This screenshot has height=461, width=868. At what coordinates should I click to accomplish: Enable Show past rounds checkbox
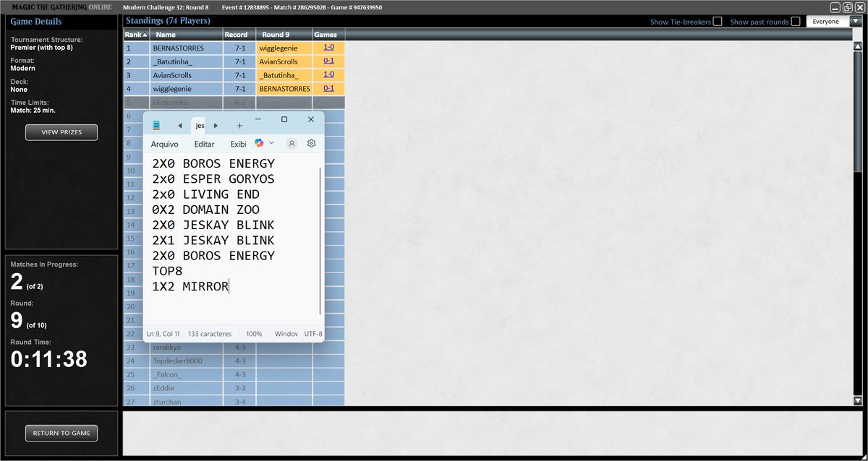point(796,22)
